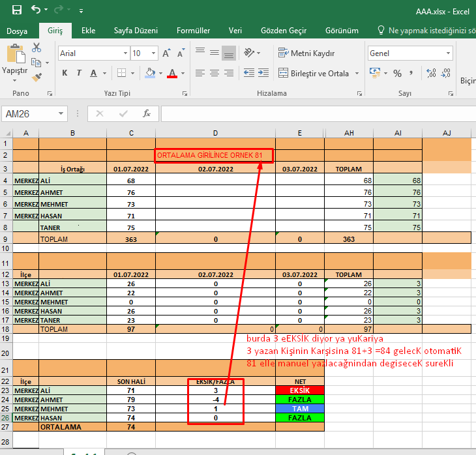This screenshot has height=455, width=476.
Task: Align text to the bottom
Action: click(229, 53)
